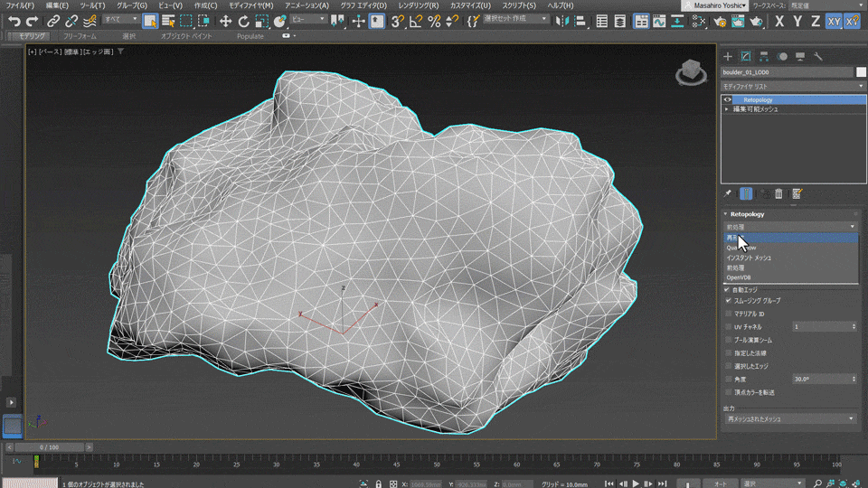Select the Move transform tool

click(x=225, y=20)
